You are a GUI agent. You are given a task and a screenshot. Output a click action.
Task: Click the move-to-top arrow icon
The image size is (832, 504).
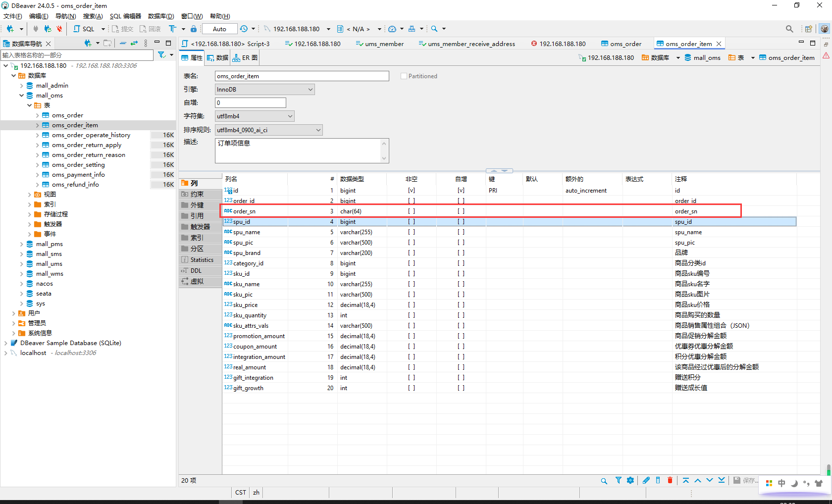tap(686, 480)
